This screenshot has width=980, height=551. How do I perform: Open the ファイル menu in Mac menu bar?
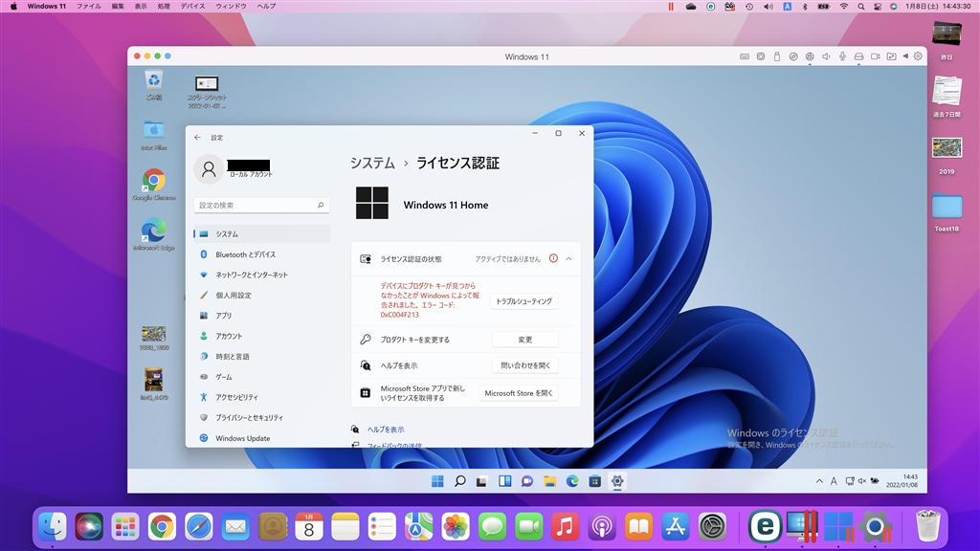click(x=89, y=7)
